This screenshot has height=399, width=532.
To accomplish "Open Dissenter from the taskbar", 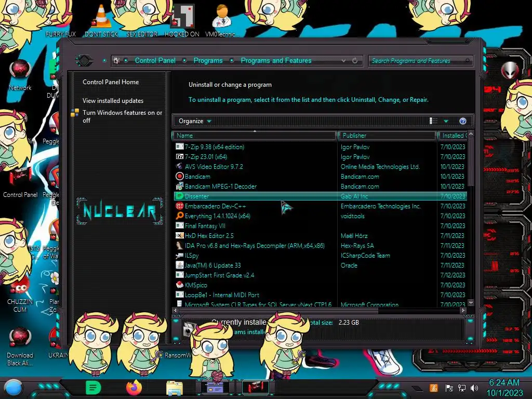I will tap(94, 388).
